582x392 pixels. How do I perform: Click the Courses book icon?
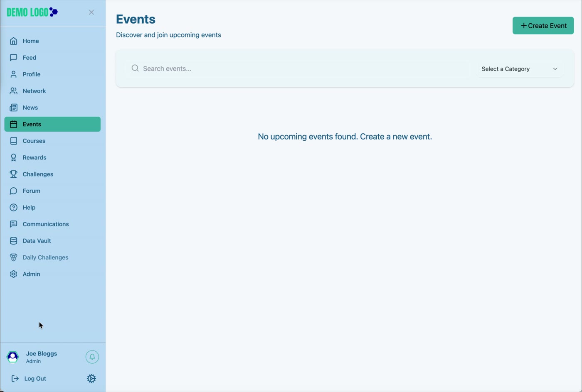pos(14,141)
